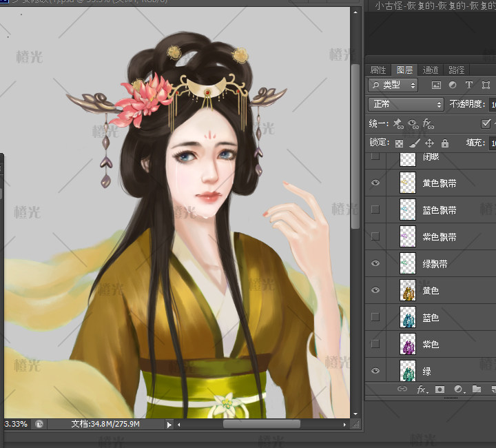Open the 类型 layer filter dropdown

pos(393,85)
